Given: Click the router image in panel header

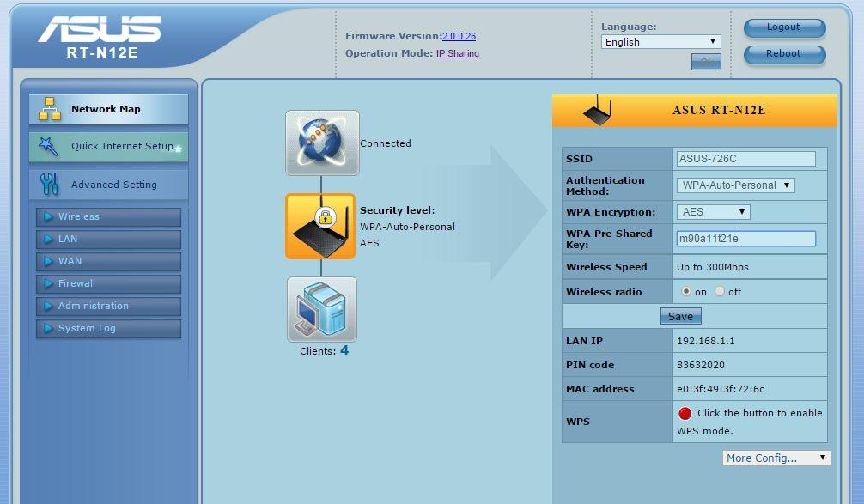Looking at the screenshot, I should tap(598, 110).
